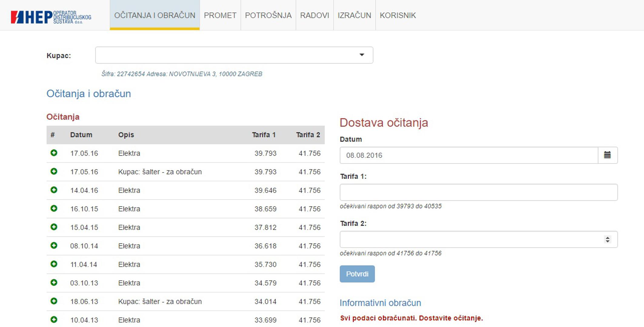Click plus icon next to 08.10.14

54,246
